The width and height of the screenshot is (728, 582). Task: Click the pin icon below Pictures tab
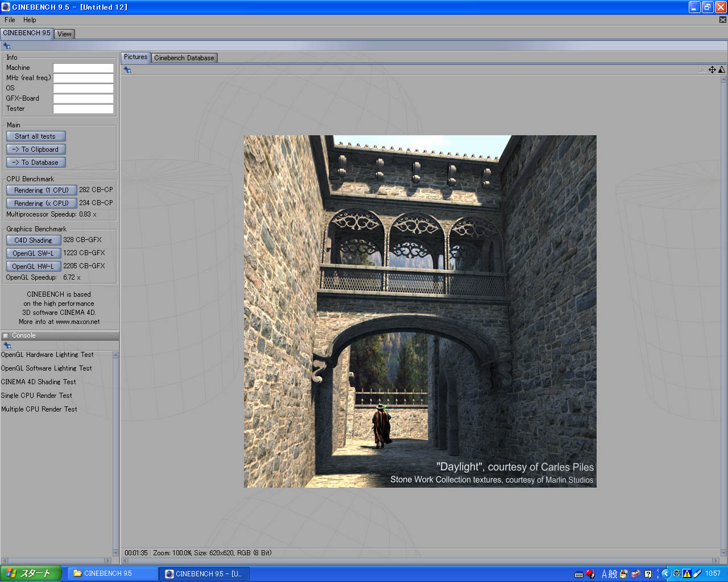tap(127, 70)
